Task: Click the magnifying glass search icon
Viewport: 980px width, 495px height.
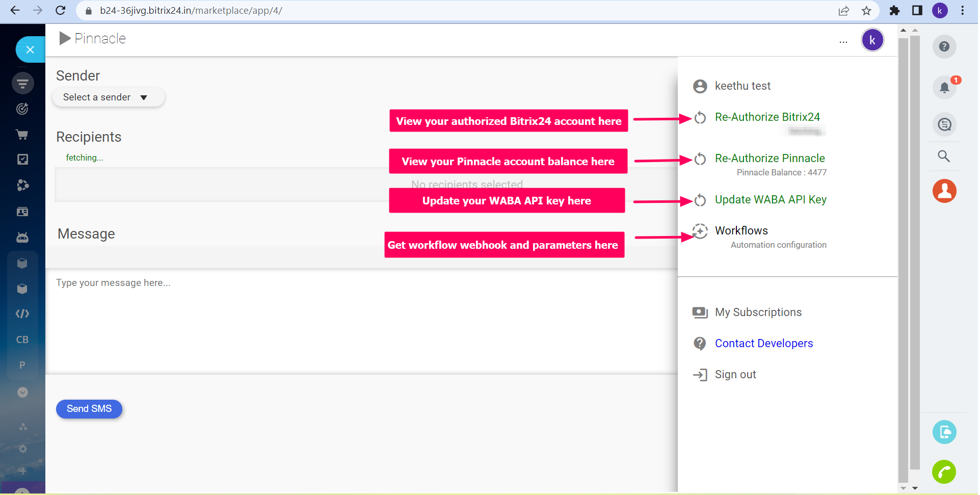Action: tap(944, 156)
